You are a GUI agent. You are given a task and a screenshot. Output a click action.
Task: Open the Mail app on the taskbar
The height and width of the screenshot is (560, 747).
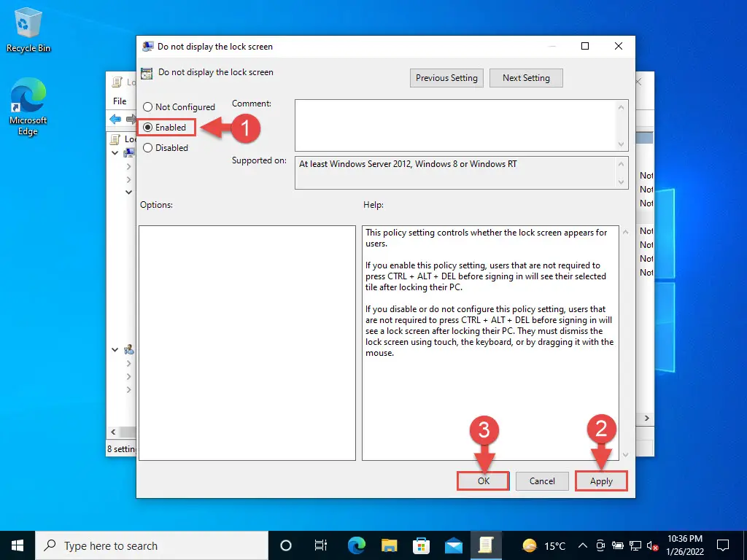click(x=454, y=545)
